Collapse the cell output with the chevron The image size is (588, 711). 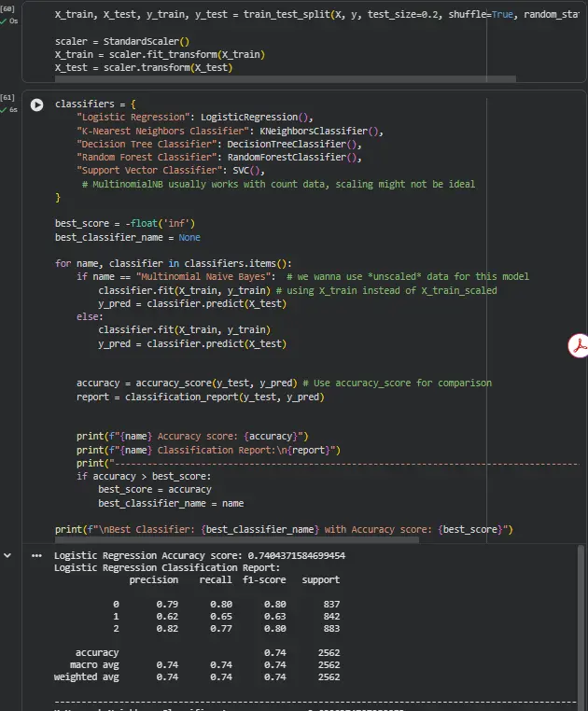tap(7, 555)
